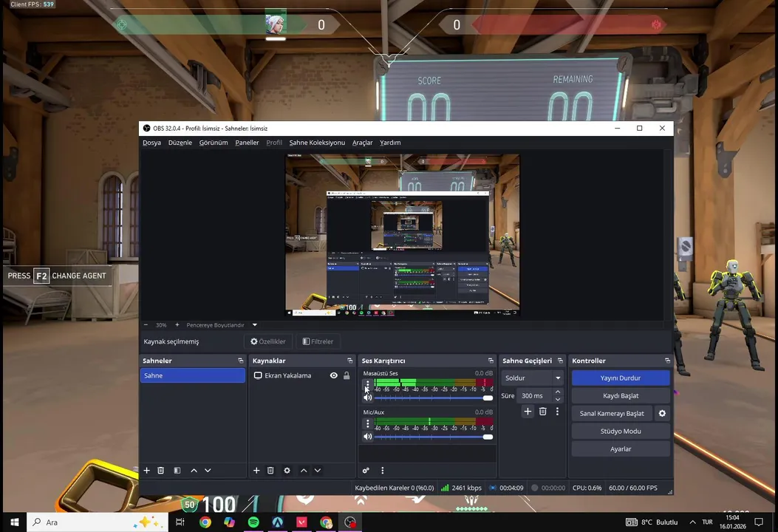
Task: Select the Ekran Yakalama source row
Action: click(x=301, y=375)
